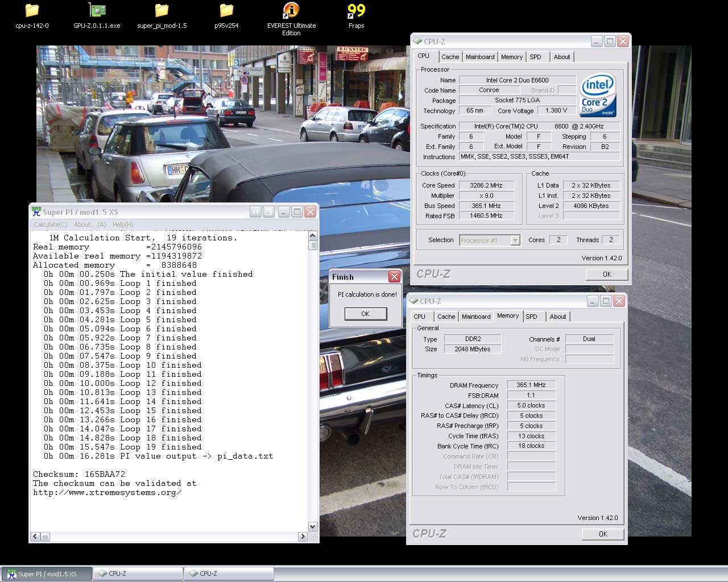Switch to About tab in lower CPU-Z
The image size is (728, 582).
[x=558, y=317]
